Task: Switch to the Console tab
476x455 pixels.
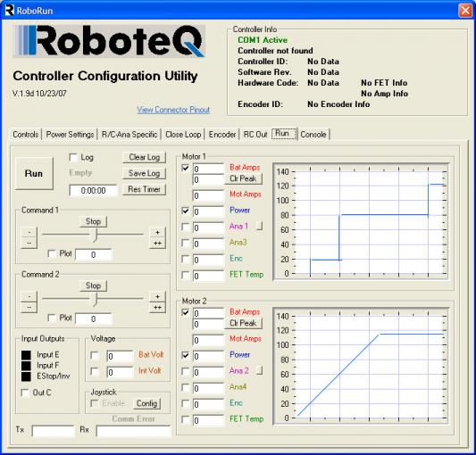Action: [x=313, y=135]
